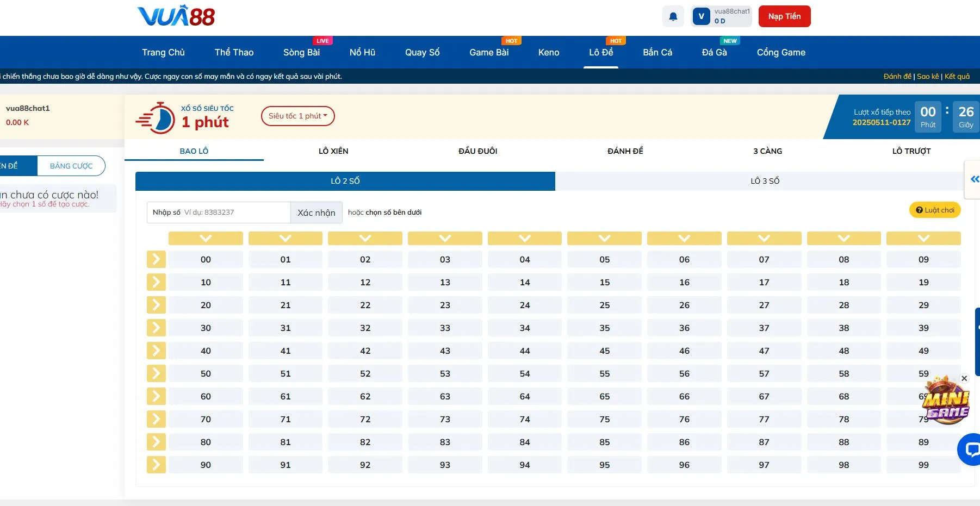Click the user avatar V icon
Screen dimensions: 980x506
[701, 16]
